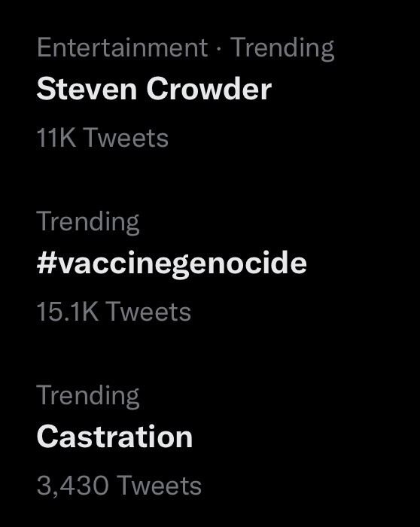The image size is (420, 527).
Task: Open the Steven Crowder trending topic
Action: pos(154,89)
